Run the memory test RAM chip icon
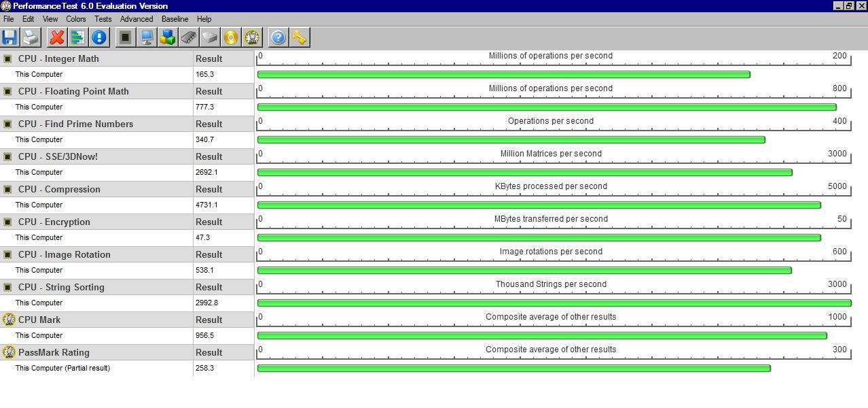The height and width of the screenshot is (408, 868). [x=188, y=37]
